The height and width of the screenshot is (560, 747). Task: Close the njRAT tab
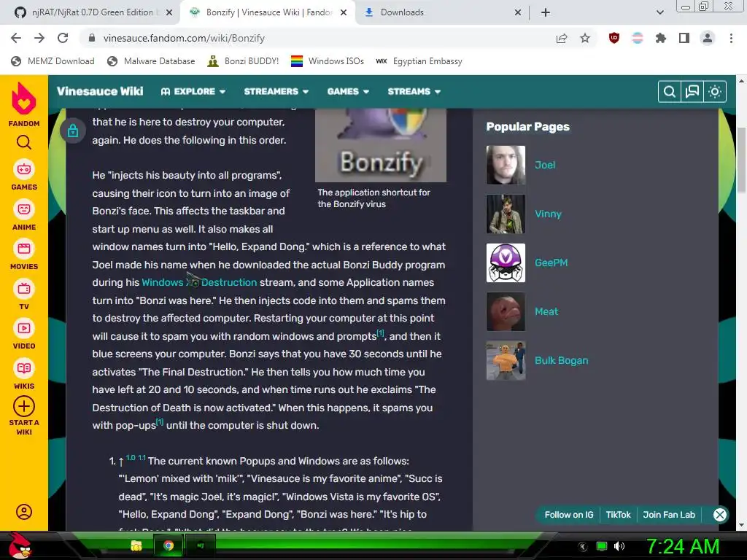(169, 12)
